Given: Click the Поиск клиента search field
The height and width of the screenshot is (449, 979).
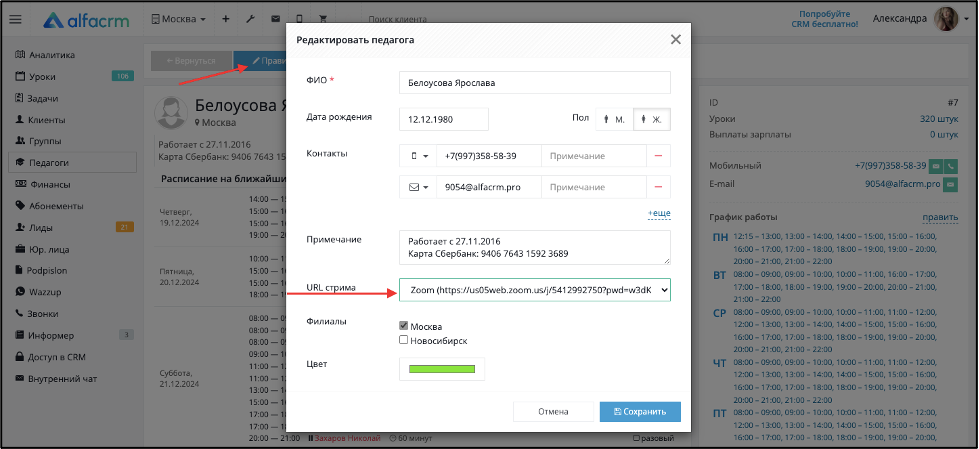Looking at the screenshot, I should (x=398, y=19).
